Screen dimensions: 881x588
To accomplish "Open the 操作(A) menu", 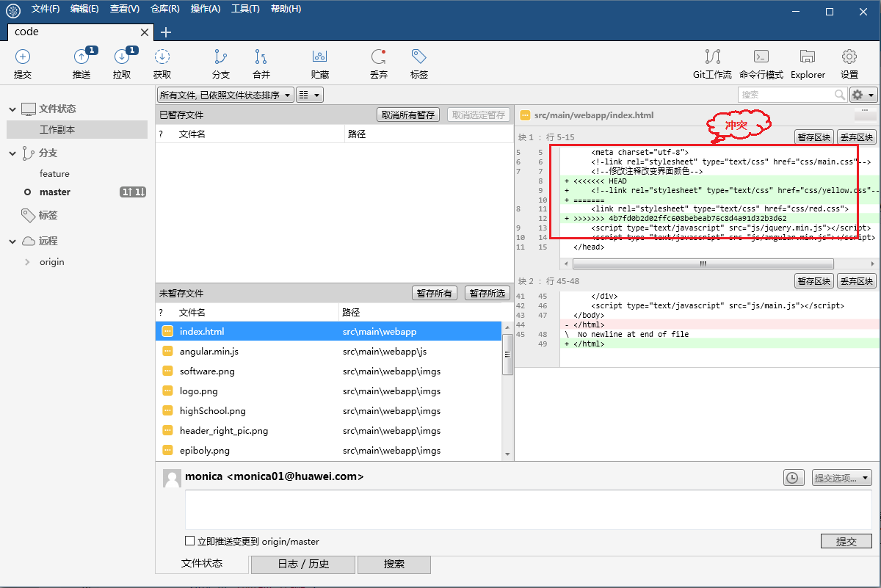I will pyautogui.click(x=206, y=9).
